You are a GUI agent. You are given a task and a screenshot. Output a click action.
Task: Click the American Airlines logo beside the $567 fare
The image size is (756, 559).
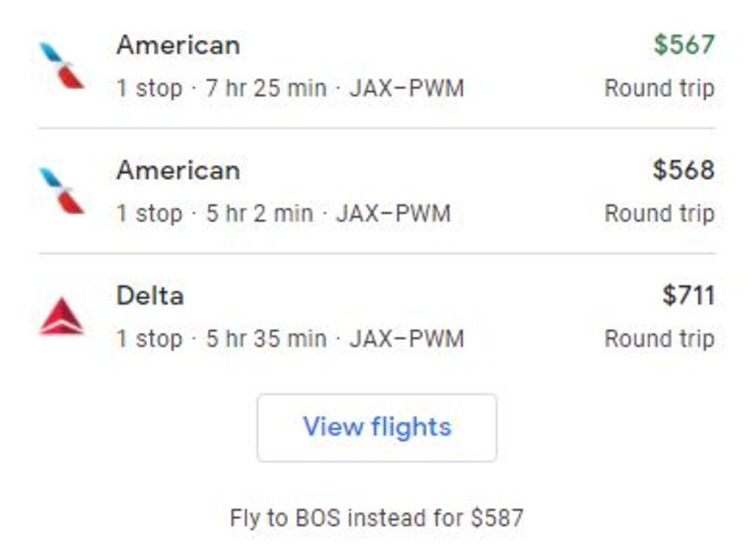point(62,66)
